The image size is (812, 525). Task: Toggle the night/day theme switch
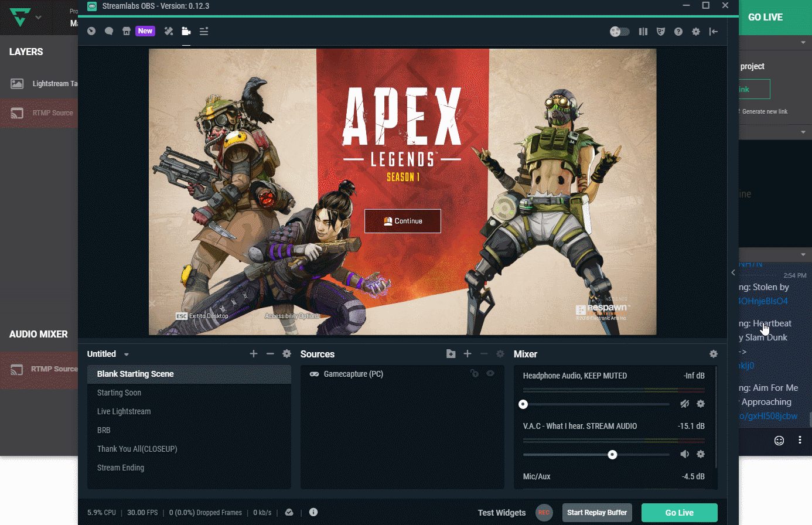[620, 32]
